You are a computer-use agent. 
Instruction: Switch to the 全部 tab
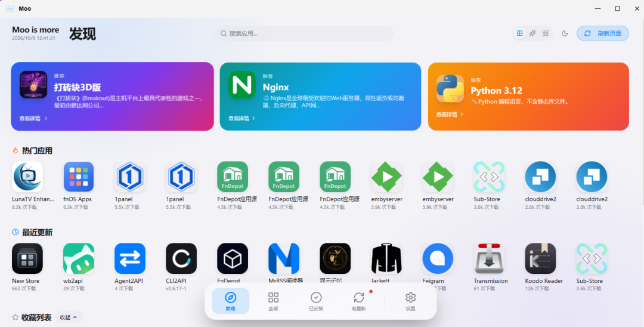[x=273, y=301]
